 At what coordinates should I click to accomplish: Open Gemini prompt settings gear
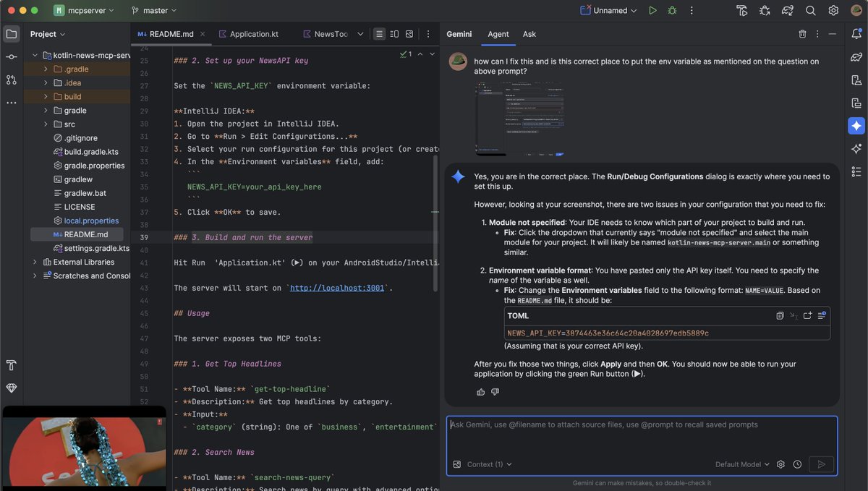[x=781, y=464]
